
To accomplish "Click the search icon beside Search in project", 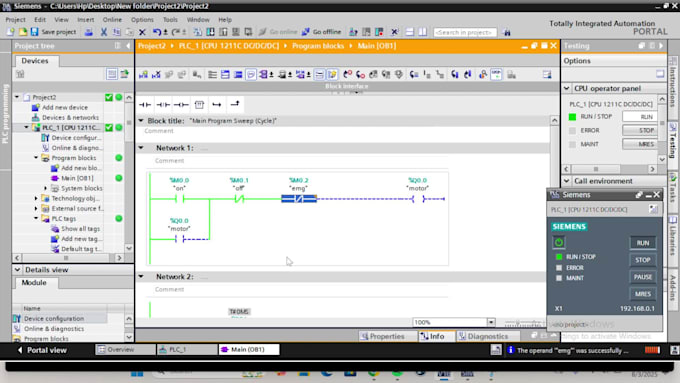I will click(507, 32).
